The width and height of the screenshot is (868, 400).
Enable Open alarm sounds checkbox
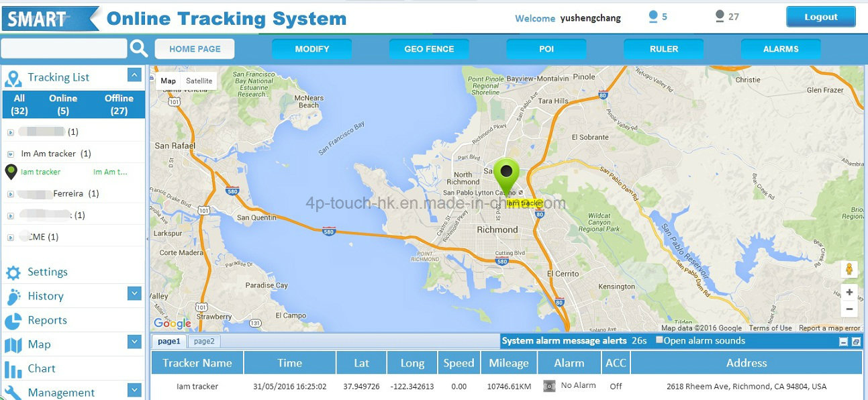tap(659, 340)
